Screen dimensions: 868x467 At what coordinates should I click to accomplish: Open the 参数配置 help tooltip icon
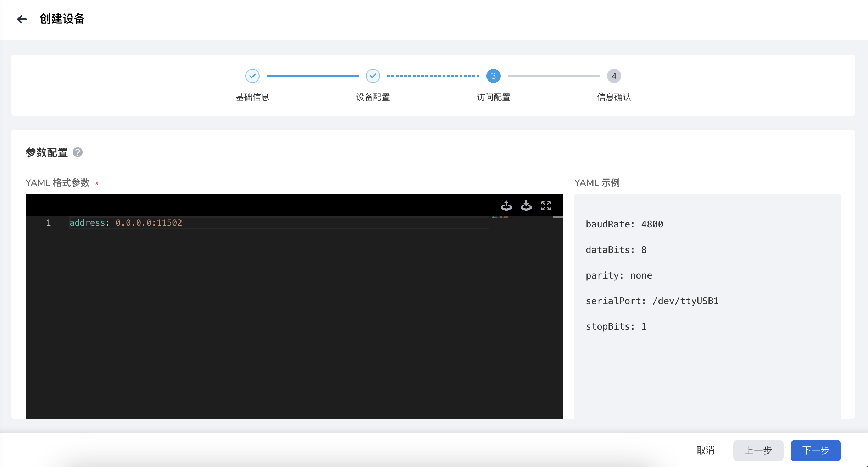pyautogui.click(x=78, y=152)
